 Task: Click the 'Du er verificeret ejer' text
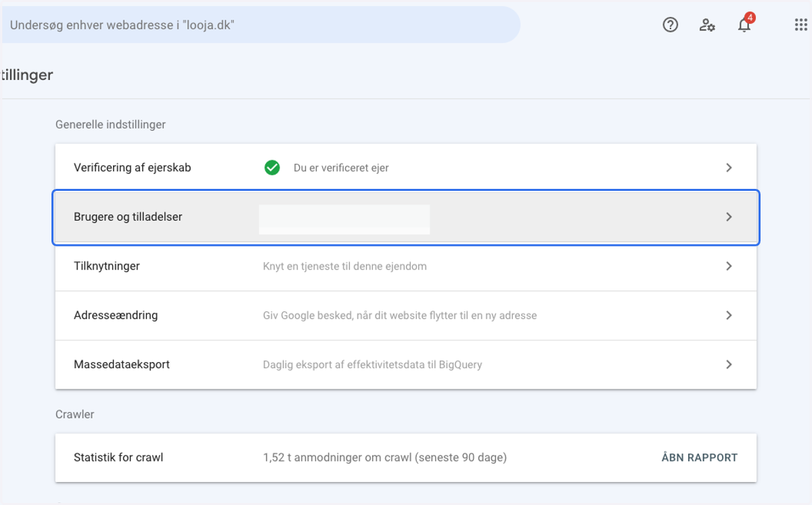click(x=341, y=168)
